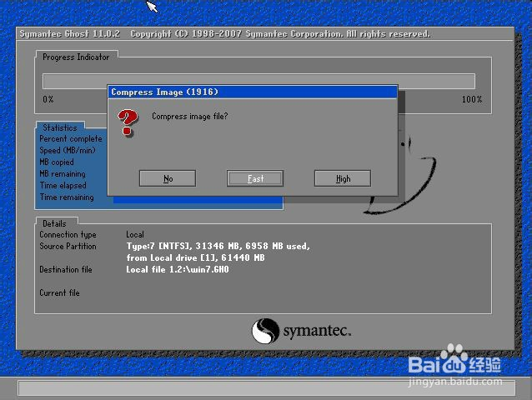The image size is (532, 400).
Task: Click the Symantec Ghost 11.0.2 copyright header
Action: 224,34
